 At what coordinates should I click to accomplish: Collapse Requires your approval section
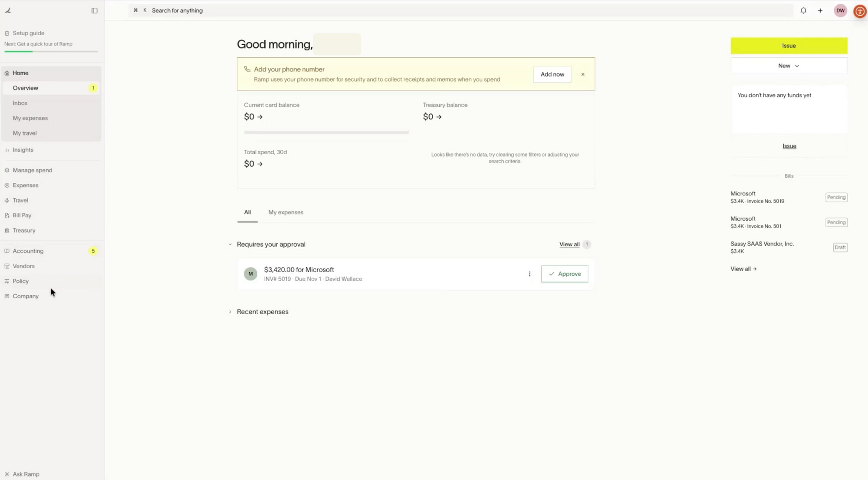[x=230, y=244]
